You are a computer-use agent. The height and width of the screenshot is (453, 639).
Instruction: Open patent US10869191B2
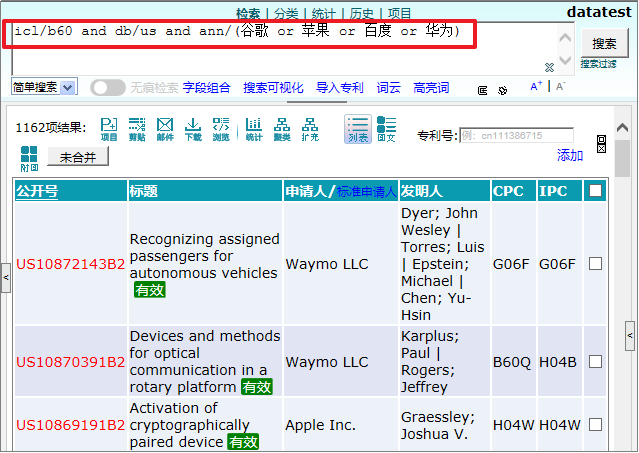pos(71,425)
